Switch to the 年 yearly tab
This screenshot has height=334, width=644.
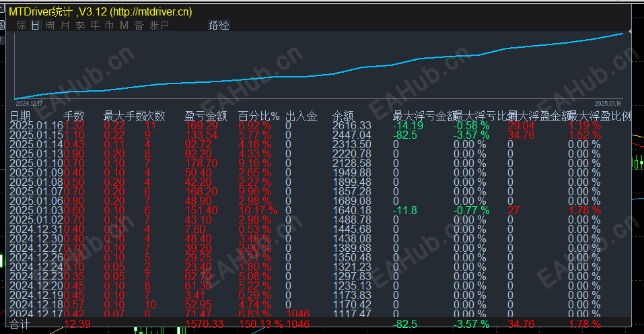(95, 25)
